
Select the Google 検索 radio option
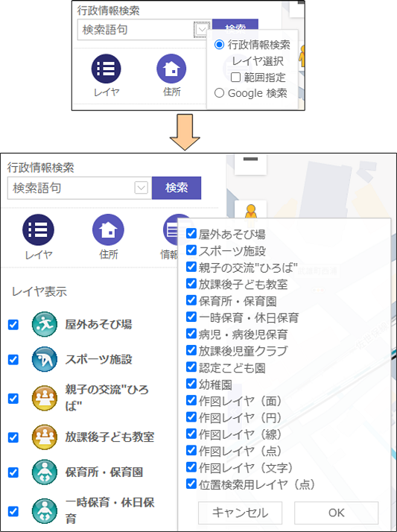(x=219, y=93)
